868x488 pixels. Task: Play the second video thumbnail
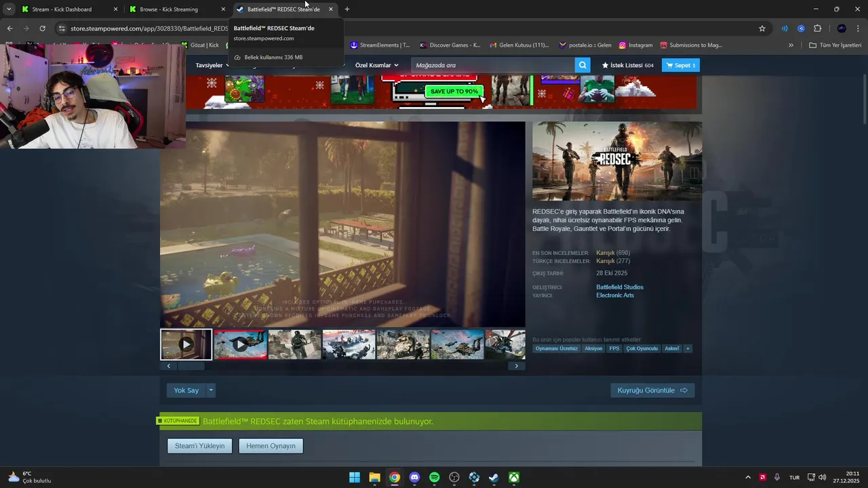tap(240, 344)
